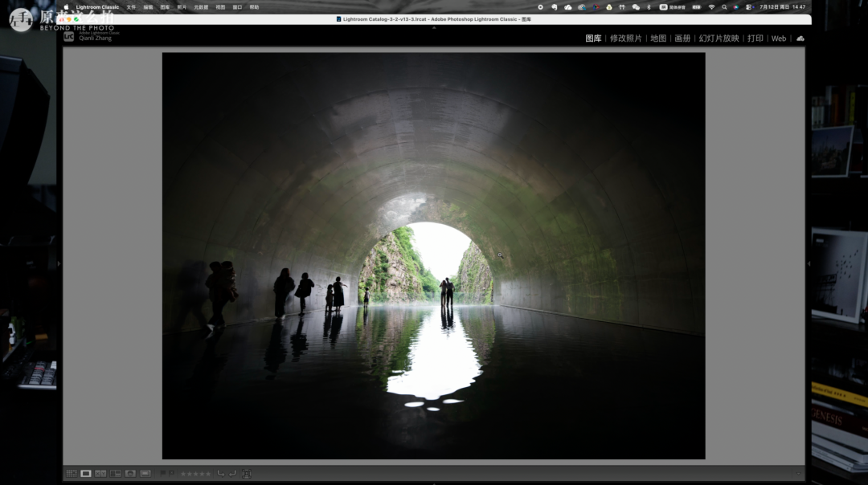Open the Wi-Fi status menu

pos(711,7)
